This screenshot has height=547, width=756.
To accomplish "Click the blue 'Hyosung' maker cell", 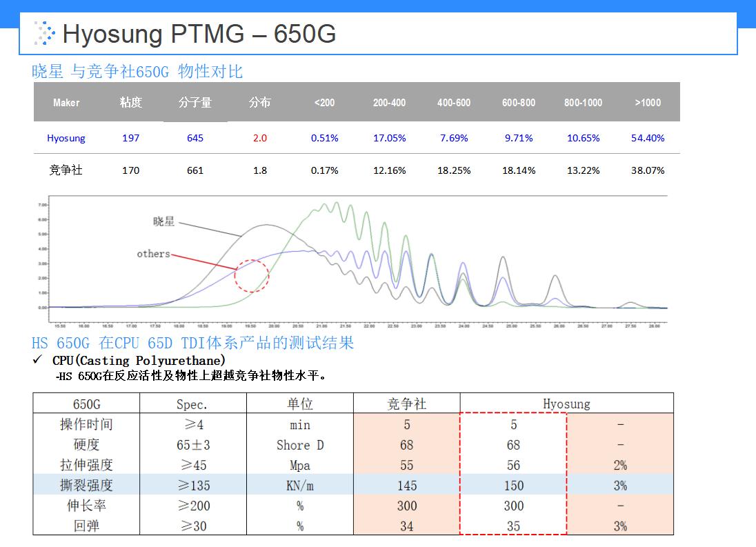I will (66, 139).
